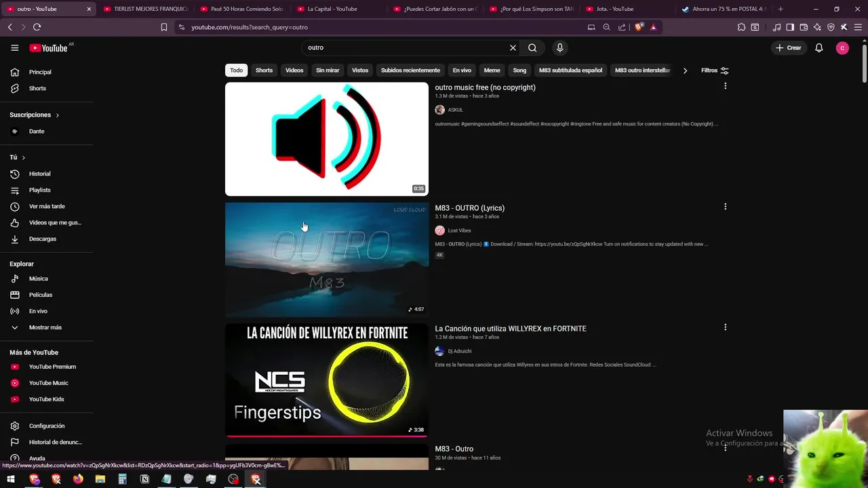Viewport: 868px width, 488px height.
Task: Toggle the browser sidebar panel icon
Action: coord(790,27)
